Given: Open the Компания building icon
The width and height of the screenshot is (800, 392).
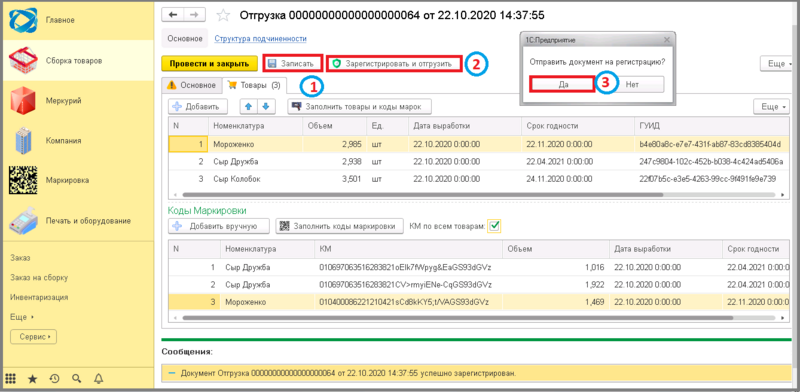Looking at the screenshot, I should [23, 140].
